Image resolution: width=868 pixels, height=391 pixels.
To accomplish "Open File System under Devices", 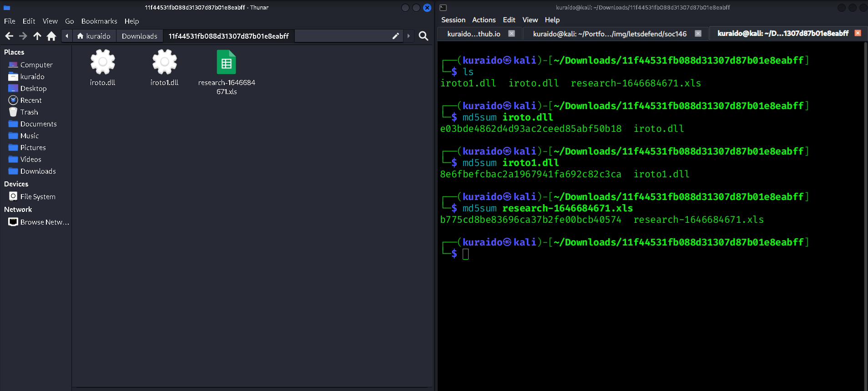I will 38,196.
